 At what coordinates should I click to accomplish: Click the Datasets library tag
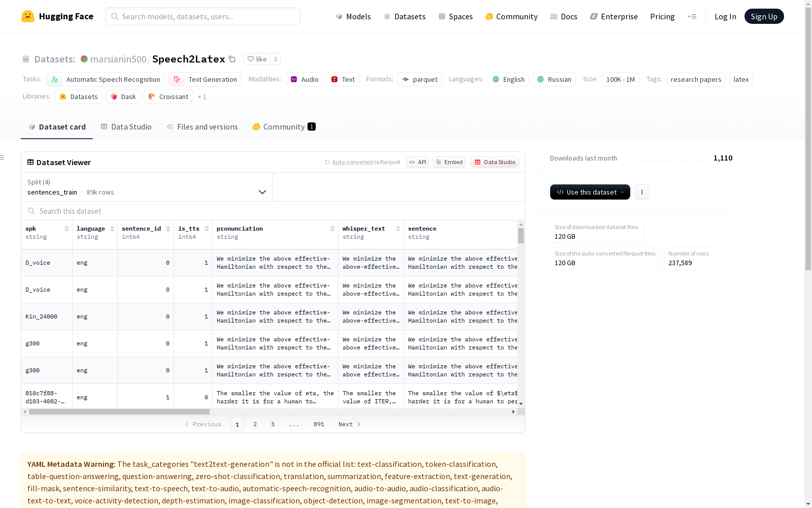pos(79,97)
